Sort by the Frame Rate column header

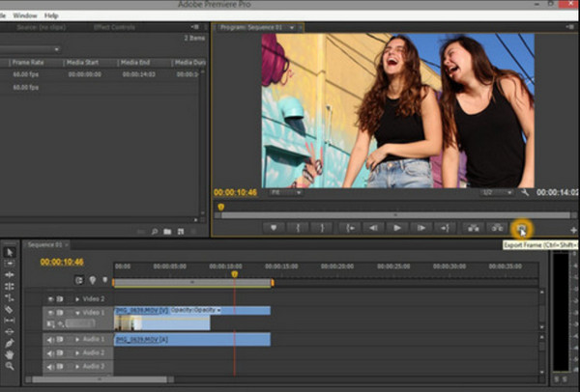28,63
